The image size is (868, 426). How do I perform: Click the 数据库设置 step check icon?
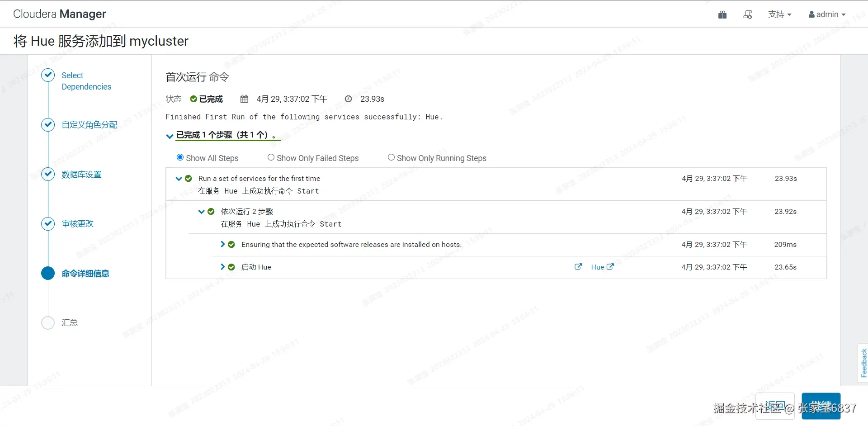tap(48, 174)
